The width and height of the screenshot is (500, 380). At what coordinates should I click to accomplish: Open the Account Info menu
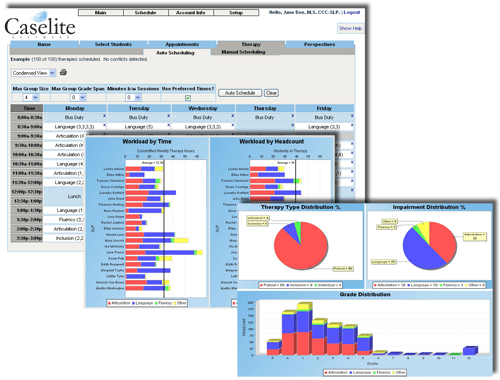[x=191, y=13]
